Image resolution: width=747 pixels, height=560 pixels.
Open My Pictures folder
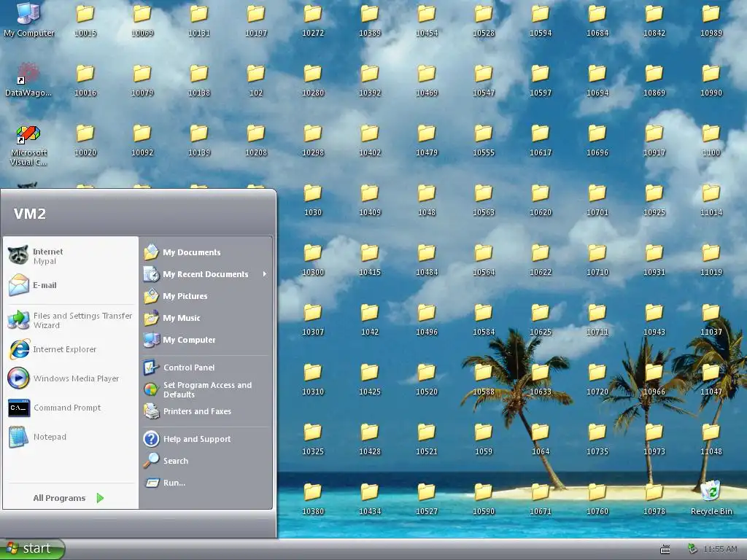(x=206, y=296)
